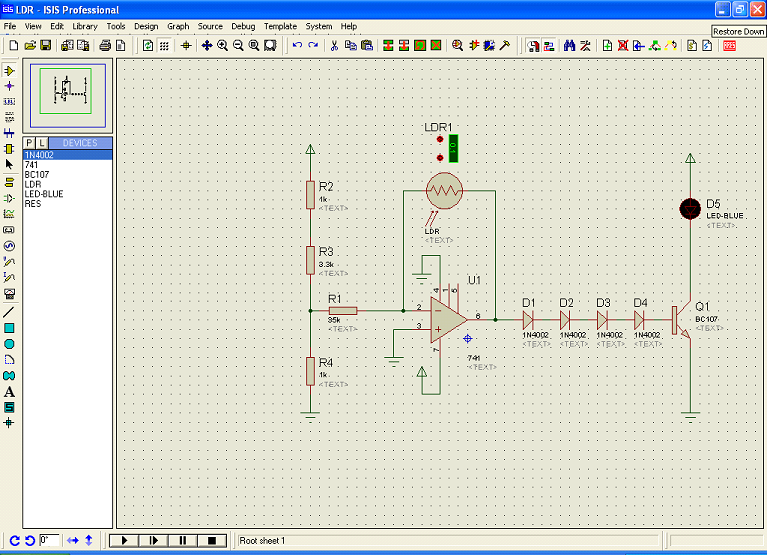Viewport: 767px width, 555px height.
Task: Open the Library menu
Action: point(85,26)
